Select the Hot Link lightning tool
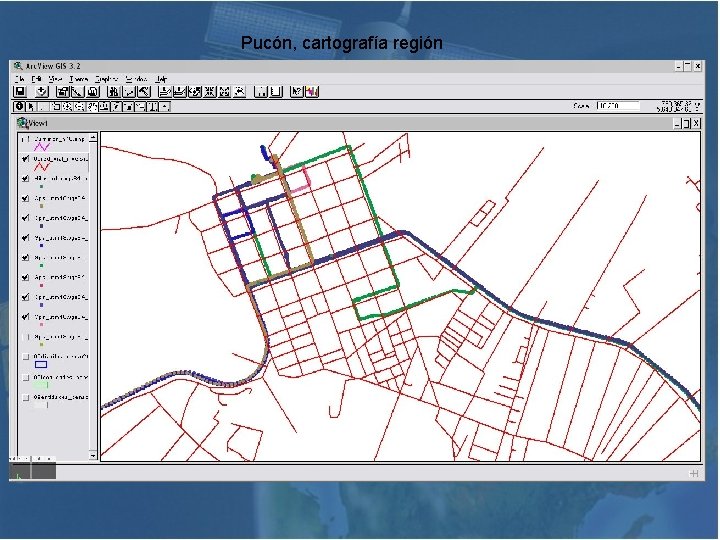This screenshot has width=720, height=540. 116,107
